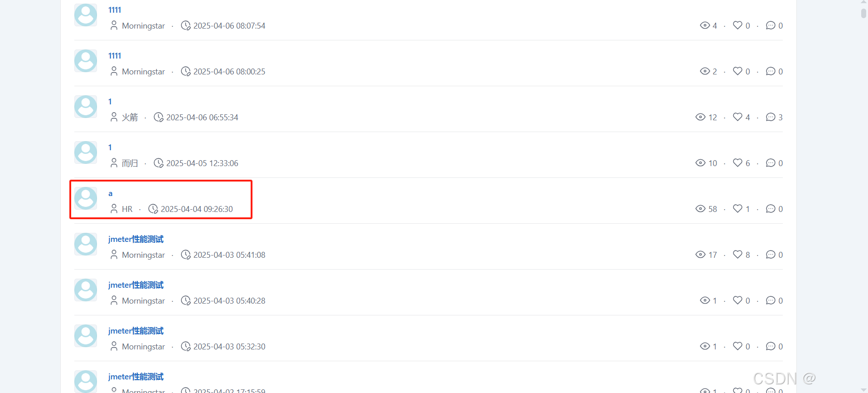Viewport: 868px width, 393px height.
Task: Click the heart icon on the 火箭 post
Action: 737,117
